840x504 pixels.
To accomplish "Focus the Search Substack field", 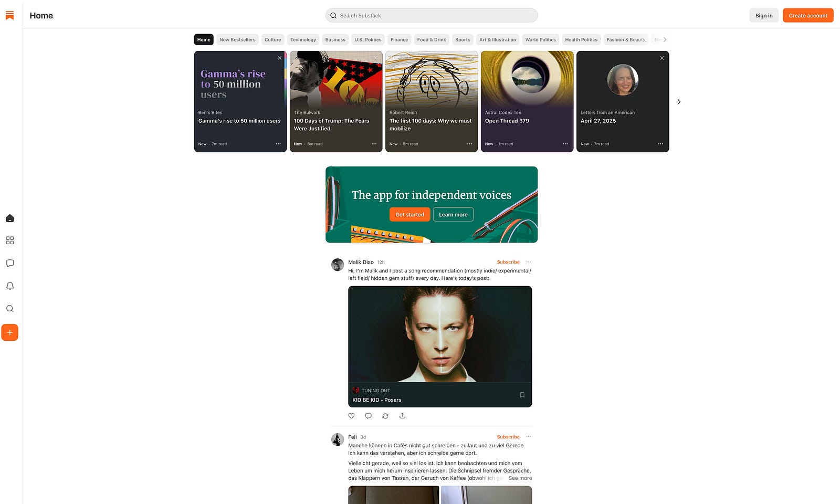I will pyautogui.click(x=432, y=15).
